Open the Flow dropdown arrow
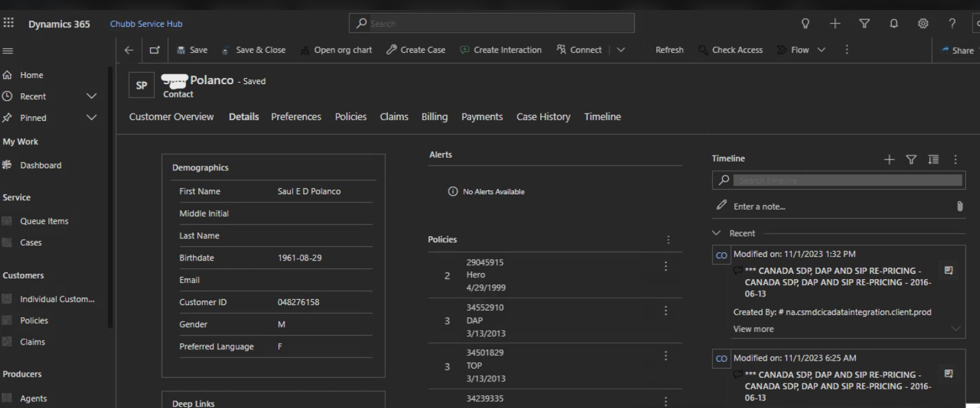 pos(821,50)
